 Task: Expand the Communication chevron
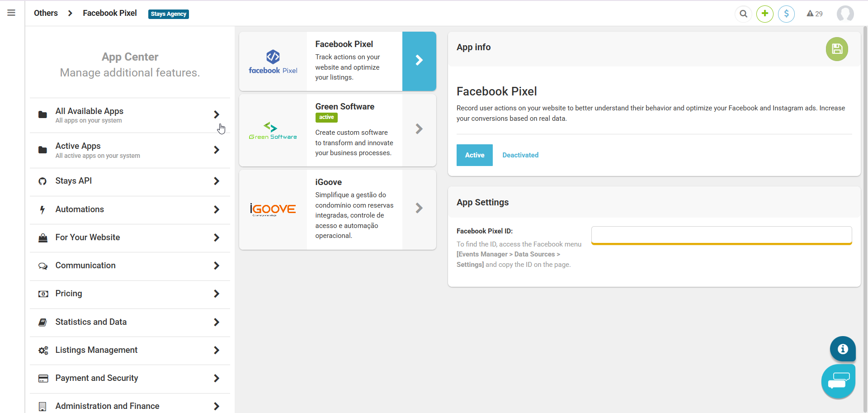click(x=217, y=266)
